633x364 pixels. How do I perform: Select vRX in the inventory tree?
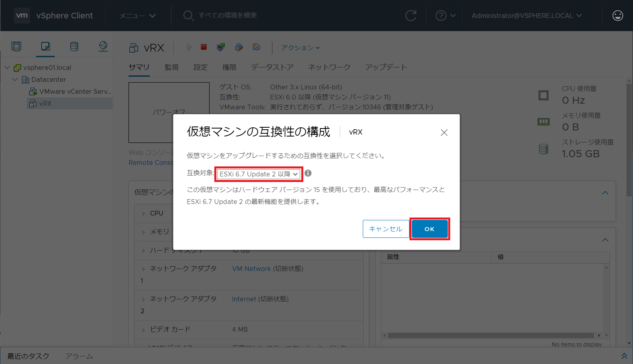point(45,103)
